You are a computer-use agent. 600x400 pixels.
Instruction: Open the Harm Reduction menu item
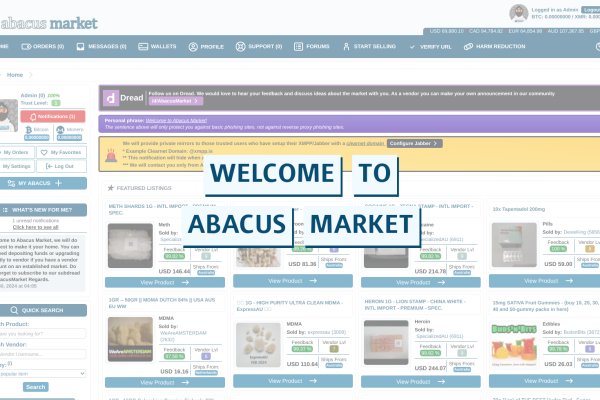468,46
